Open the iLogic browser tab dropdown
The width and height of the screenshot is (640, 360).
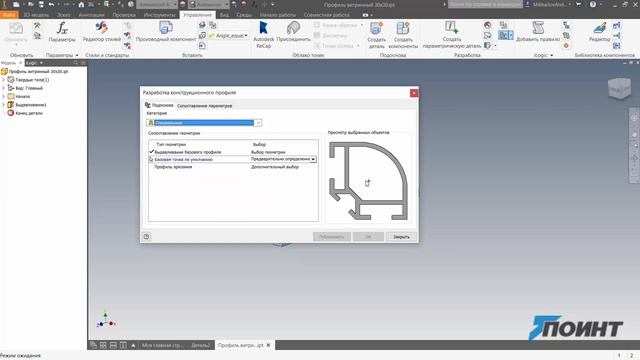(x=41, y=63)
